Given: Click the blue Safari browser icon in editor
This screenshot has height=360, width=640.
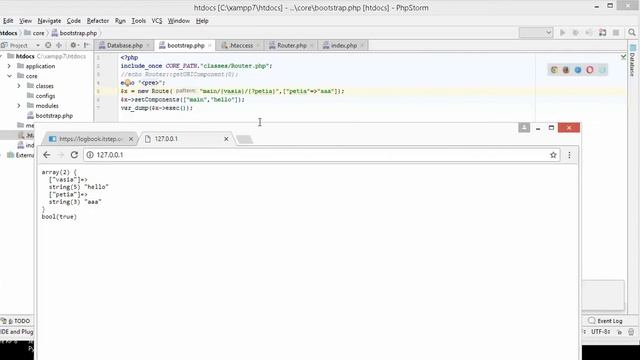Looking at the screenshot, I should pos(578,70).
